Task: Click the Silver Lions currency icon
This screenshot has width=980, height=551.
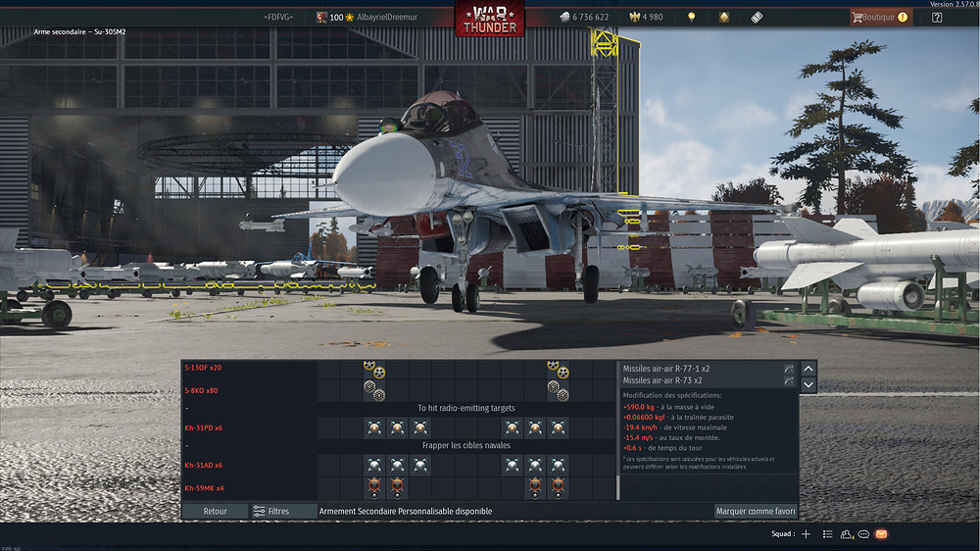Action: (x=564, y=18)
